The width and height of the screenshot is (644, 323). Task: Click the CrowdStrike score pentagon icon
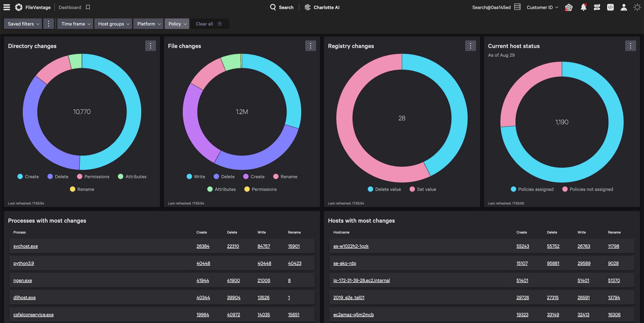point(569,7)
